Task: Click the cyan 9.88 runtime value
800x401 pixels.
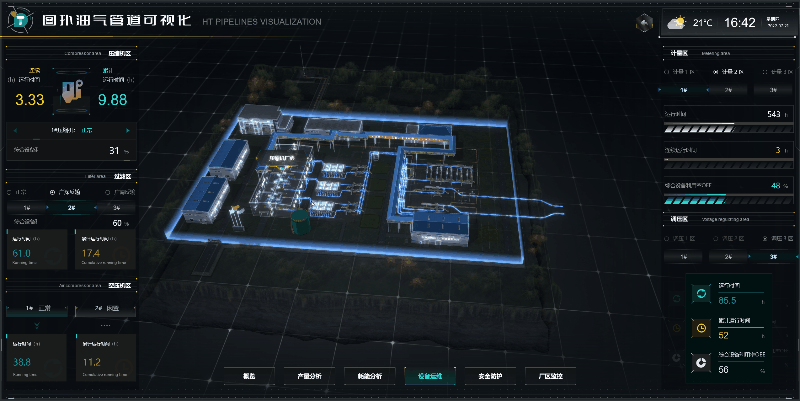Action: [112, 99]
